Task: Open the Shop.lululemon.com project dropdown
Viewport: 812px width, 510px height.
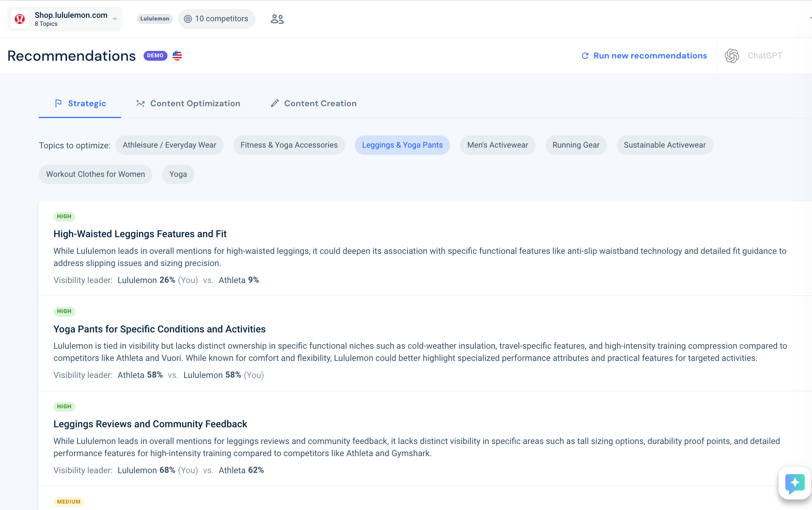Action: tap(65, 19)
